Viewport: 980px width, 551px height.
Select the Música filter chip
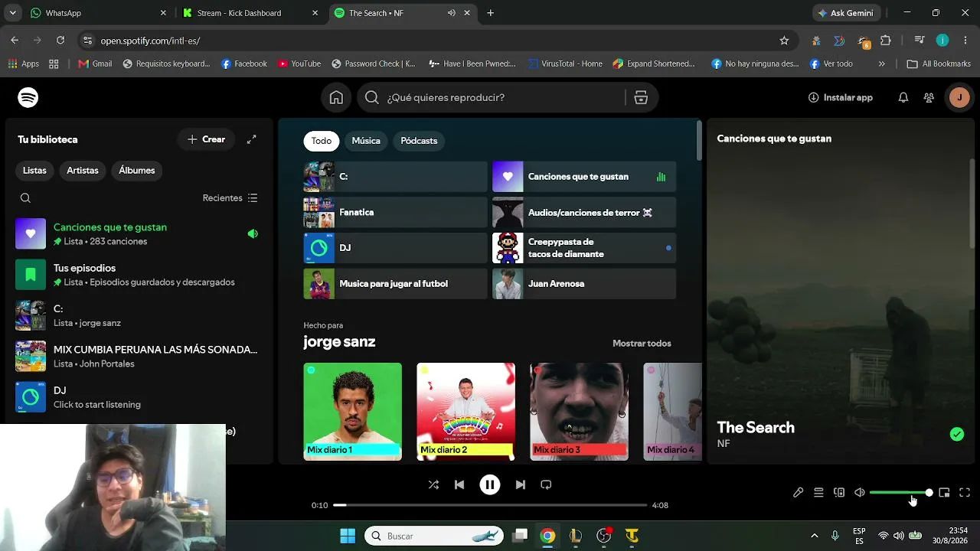tap(366, 141)
